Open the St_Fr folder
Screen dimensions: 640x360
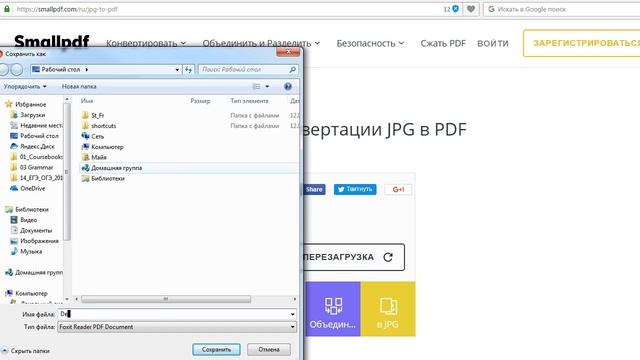[98, 116]
